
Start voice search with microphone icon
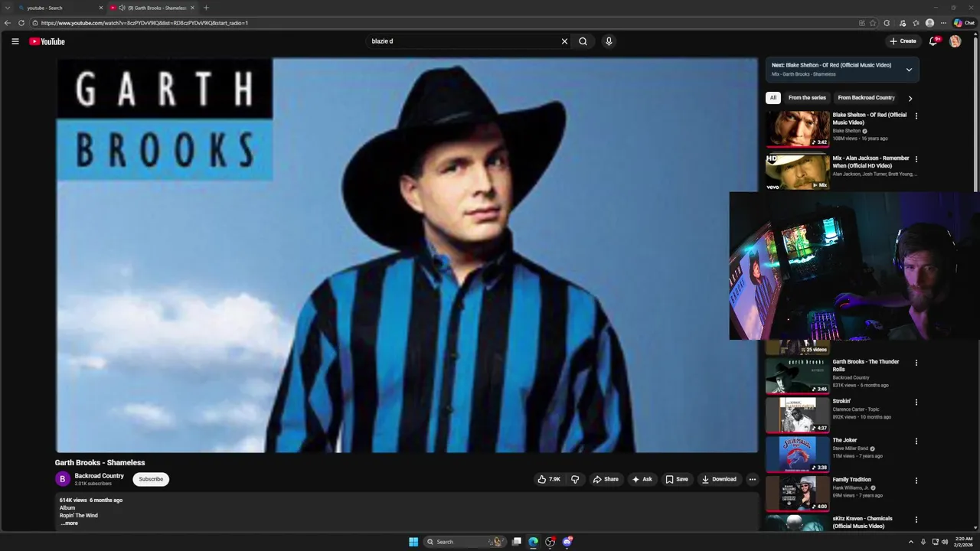pos(609,41)
